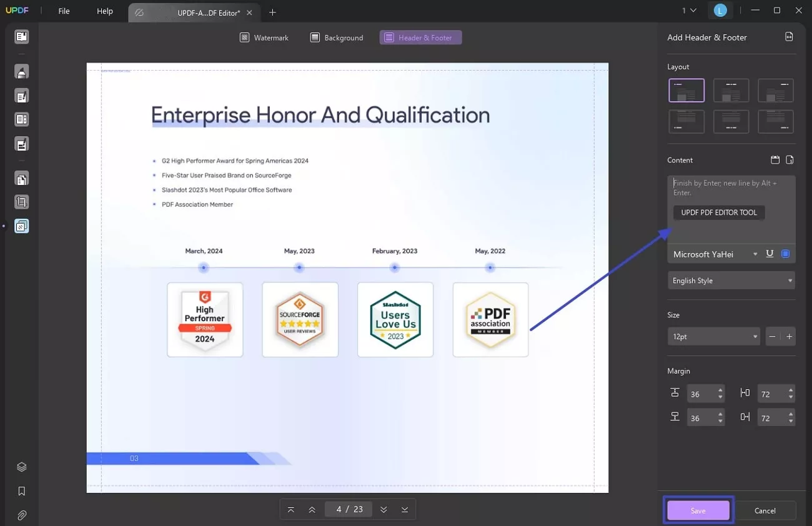The width and height of the screenshot is (812, 526).
Task: Open the File menu
Action: 64,11
